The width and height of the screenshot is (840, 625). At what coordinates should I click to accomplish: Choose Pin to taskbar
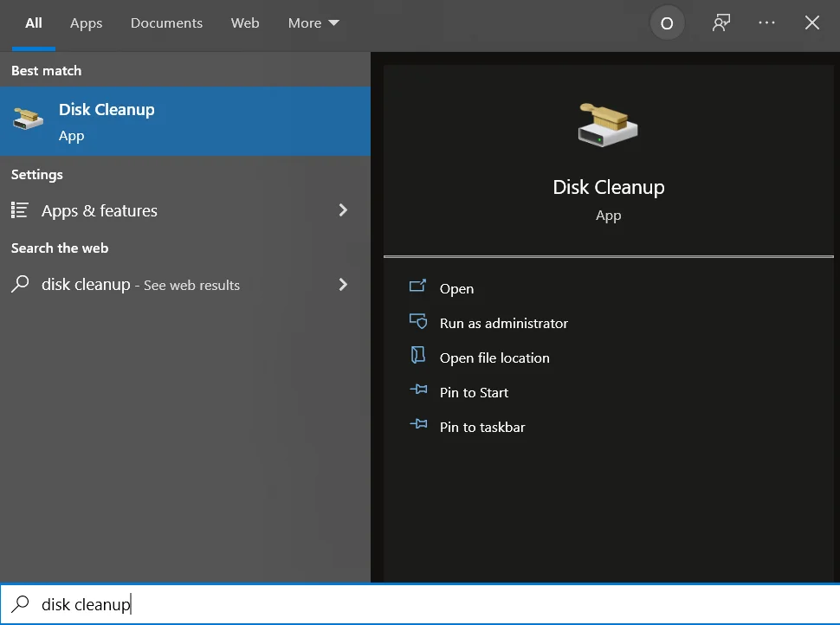click(x=482, y=427)
